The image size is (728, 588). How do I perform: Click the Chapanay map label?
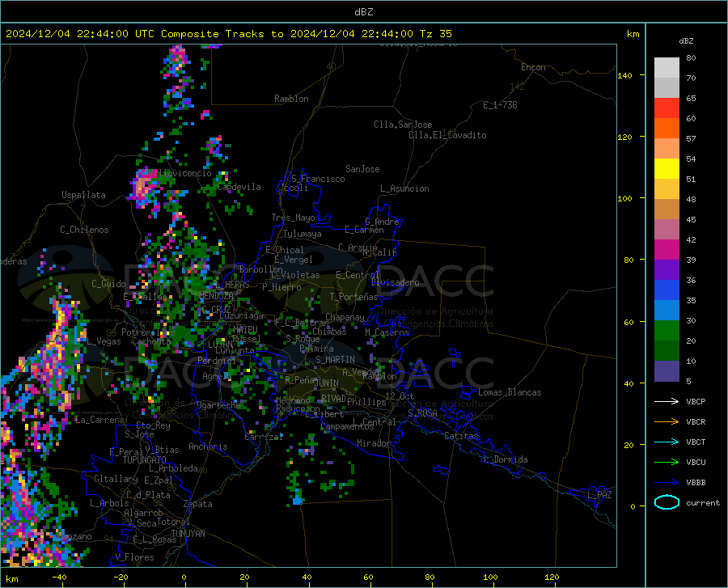click(345, 317)
